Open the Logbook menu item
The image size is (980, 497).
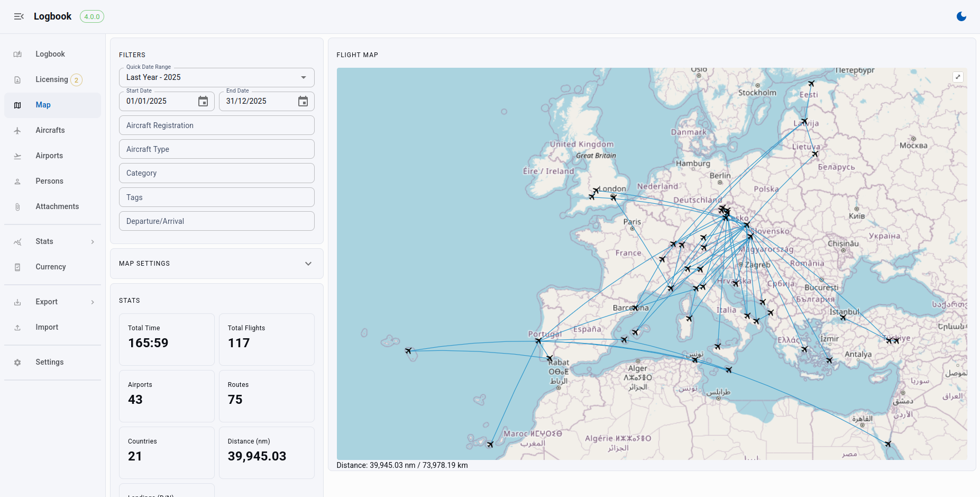52,54
